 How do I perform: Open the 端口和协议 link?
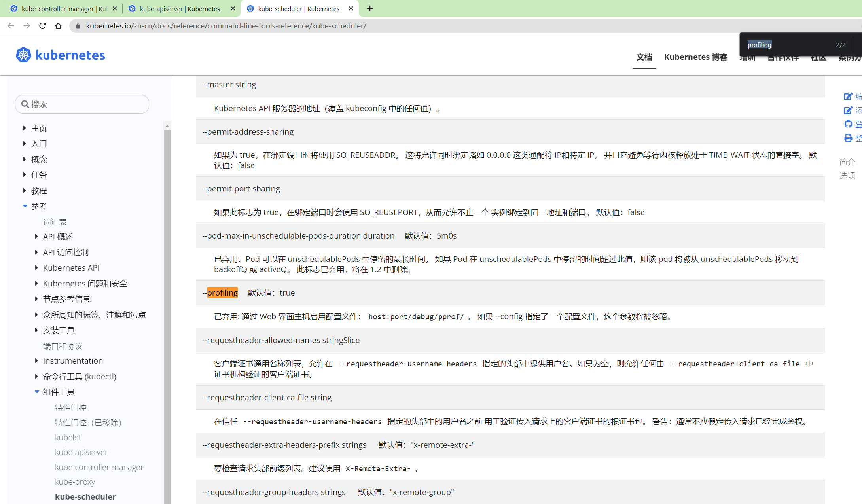[63, 346]
